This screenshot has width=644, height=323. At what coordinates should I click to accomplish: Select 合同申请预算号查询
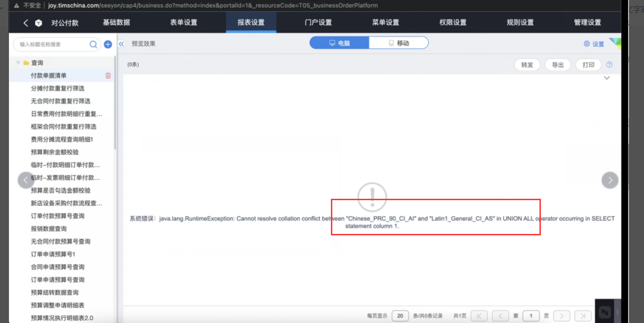click(x=58, y=267)
